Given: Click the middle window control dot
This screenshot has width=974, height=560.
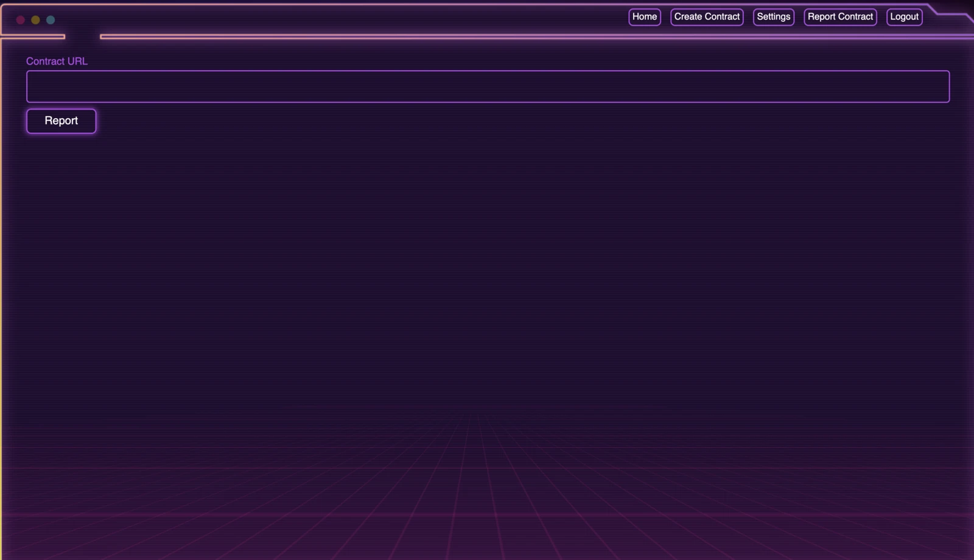Looking at the screenshot, I should [35, 20].
